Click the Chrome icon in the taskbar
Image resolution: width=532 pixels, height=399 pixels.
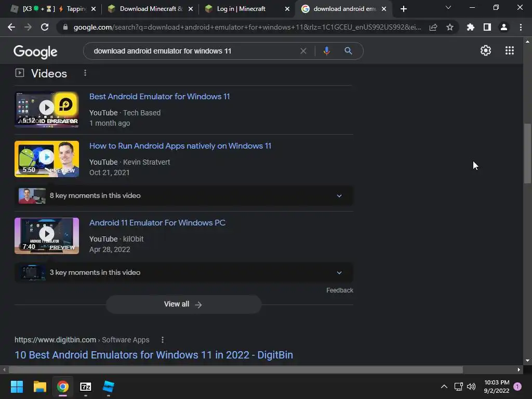click(63, 387)
